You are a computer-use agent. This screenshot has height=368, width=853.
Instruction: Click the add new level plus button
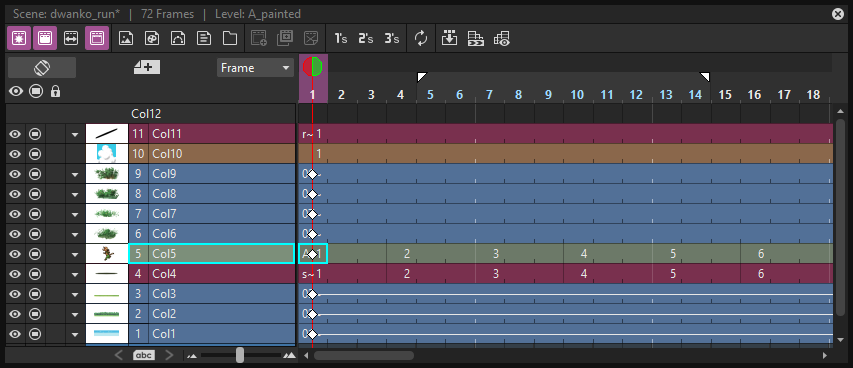click(x=147, y=68)
